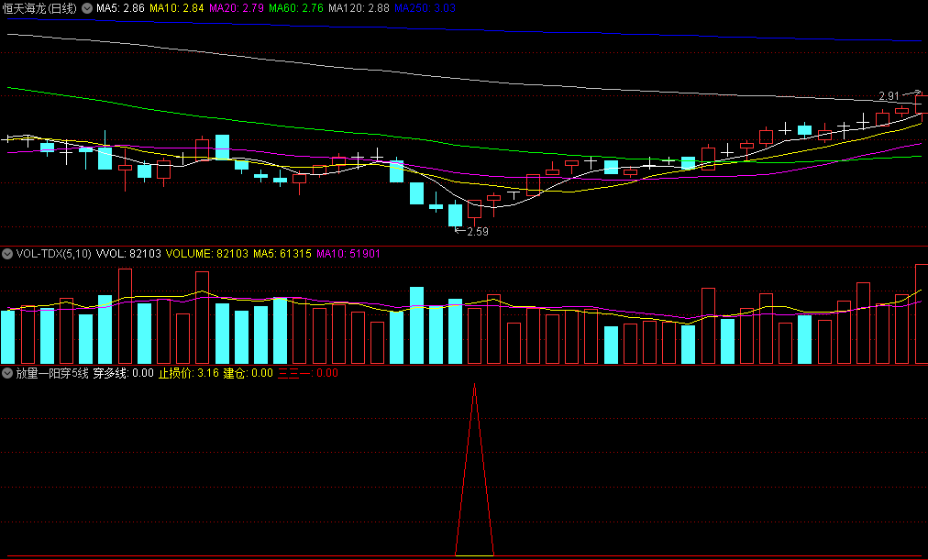Click the red signal spike in 放量一阳穿5线 panel
Viewport: 928px width, 560px height.
pyautogui.click(x=474, y=470)
